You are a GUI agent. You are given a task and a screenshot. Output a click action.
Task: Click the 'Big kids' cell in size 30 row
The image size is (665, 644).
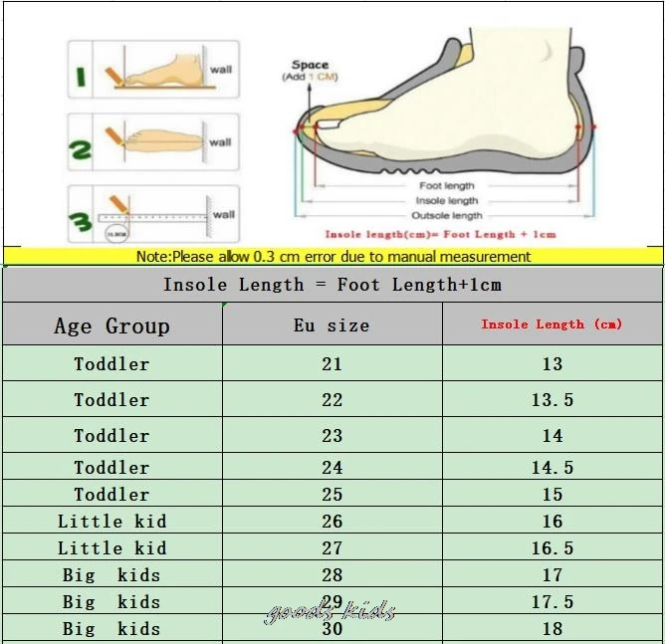(x=112, y=628)
